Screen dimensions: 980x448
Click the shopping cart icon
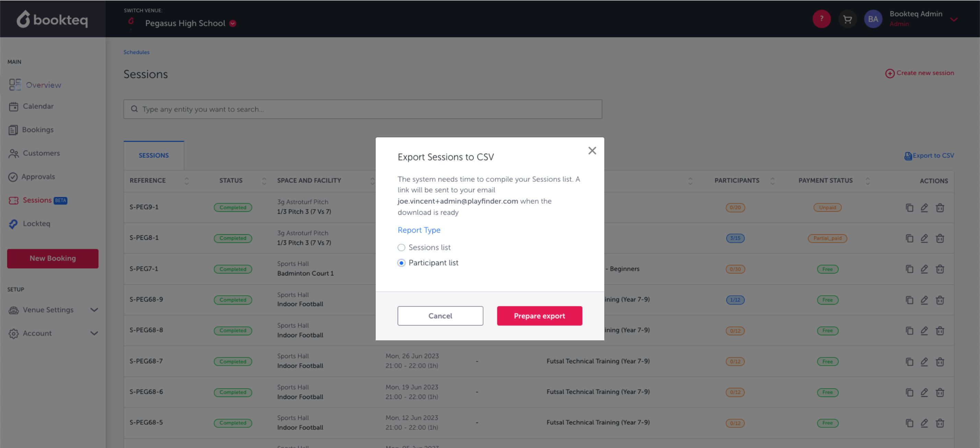[847, 19]
